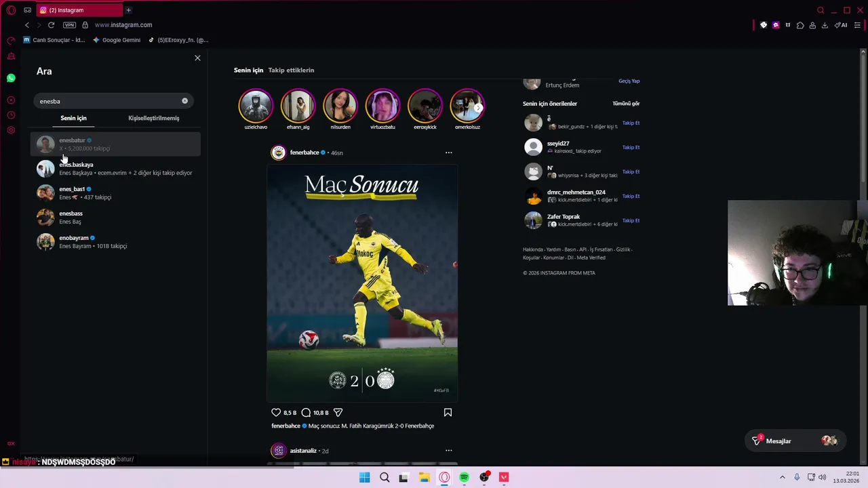Reload the Instagram page

[x=51, y=25]
